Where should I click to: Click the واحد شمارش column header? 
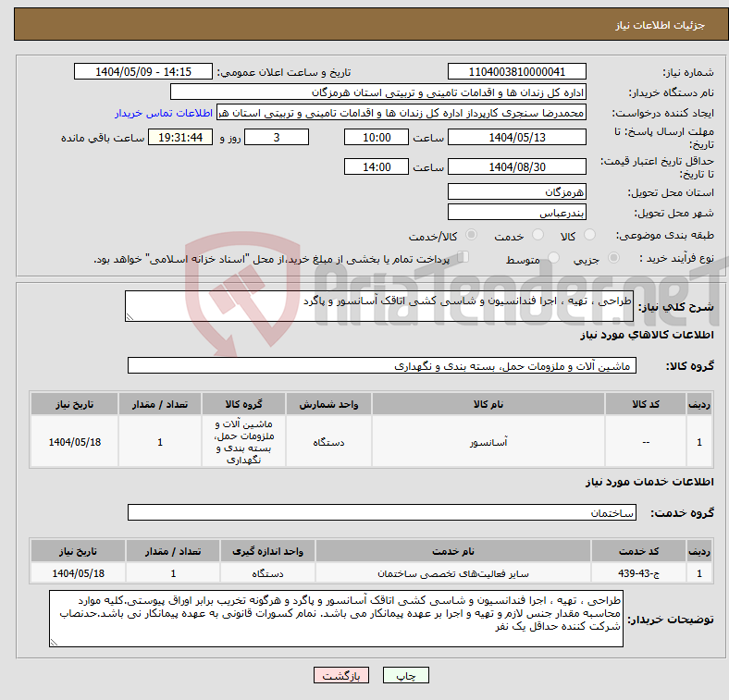tap(328, 404)
